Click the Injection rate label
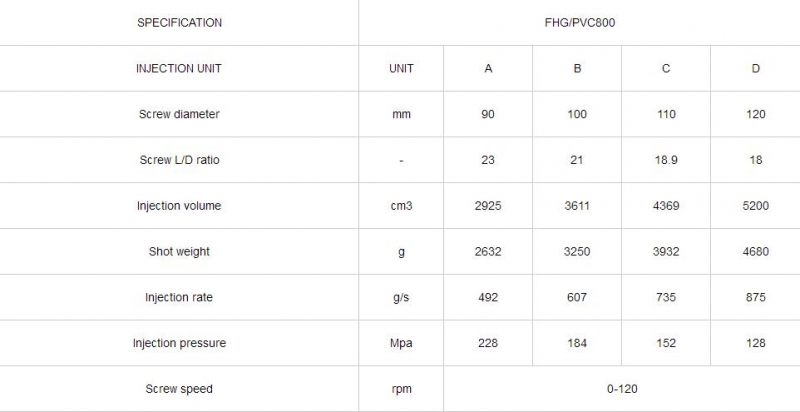Image resolution: width=800 pixels, height=412 pixels. pyautogui.click(x=179, y=297)
